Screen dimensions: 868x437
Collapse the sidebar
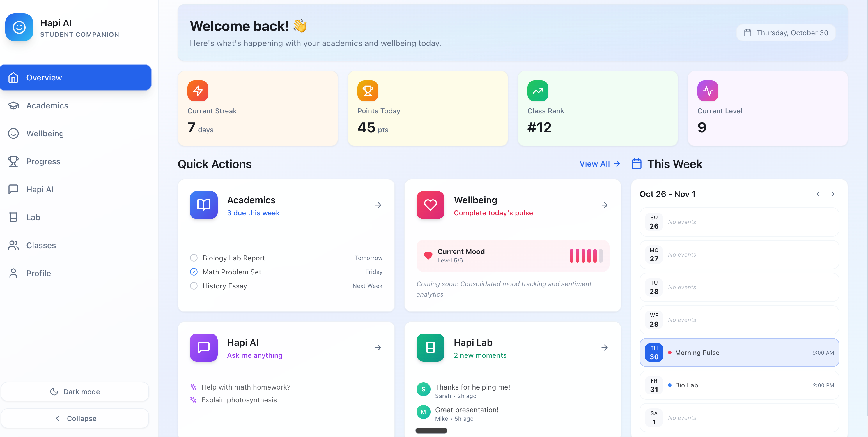[75, 418]
